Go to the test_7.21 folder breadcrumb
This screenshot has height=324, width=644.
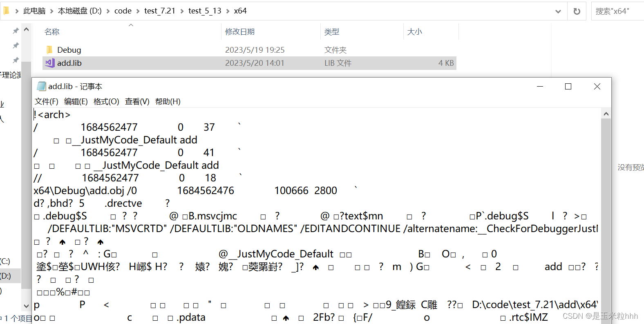[x=160, y=11]
